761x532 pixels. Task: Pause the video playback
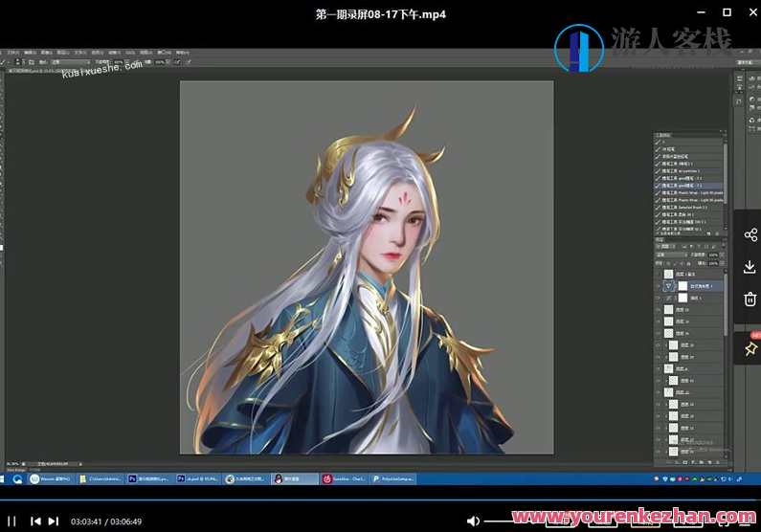tap(11, 521)
